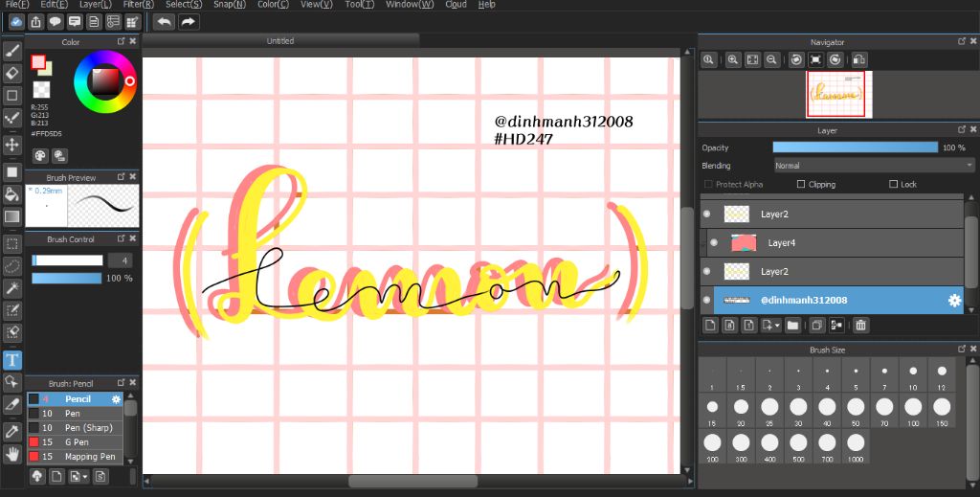980x497 pixels.
Task: Click the Undo arrow in top toolbar
Action: pyautogui.click(x=164, y=22)
